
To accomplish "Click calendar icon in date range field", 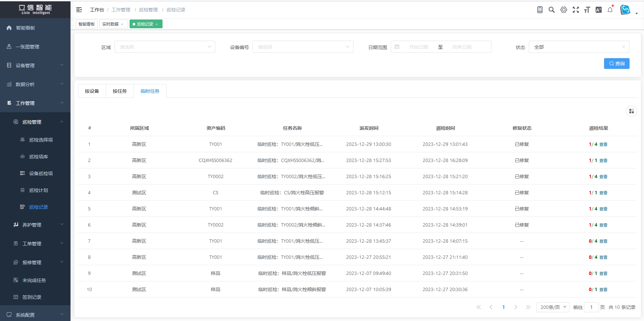I will 397,47.
